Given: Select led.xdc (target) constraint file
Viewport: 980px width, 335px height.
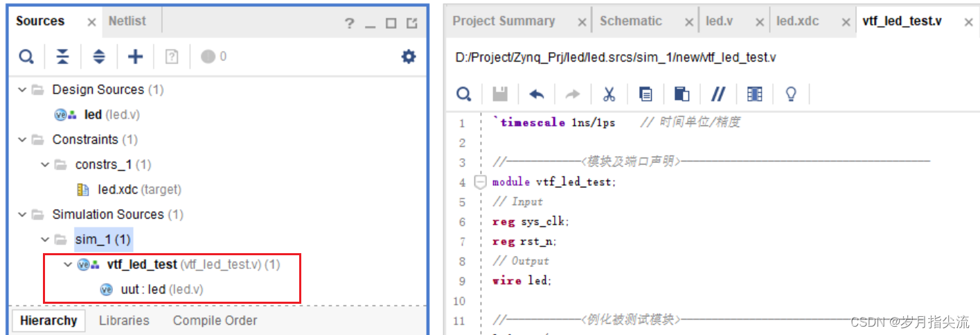Looking at the screenshot, I should tap(130, 189).
